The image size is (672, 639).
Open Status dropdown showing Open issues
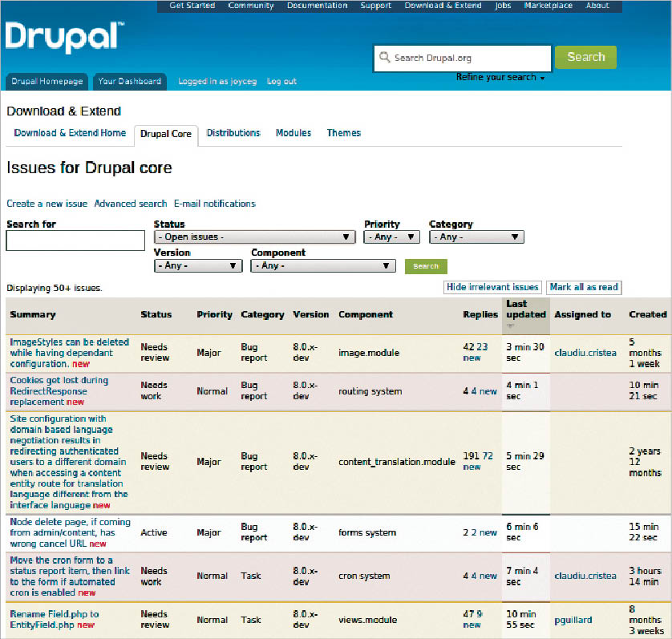click(x=254, y=237)
